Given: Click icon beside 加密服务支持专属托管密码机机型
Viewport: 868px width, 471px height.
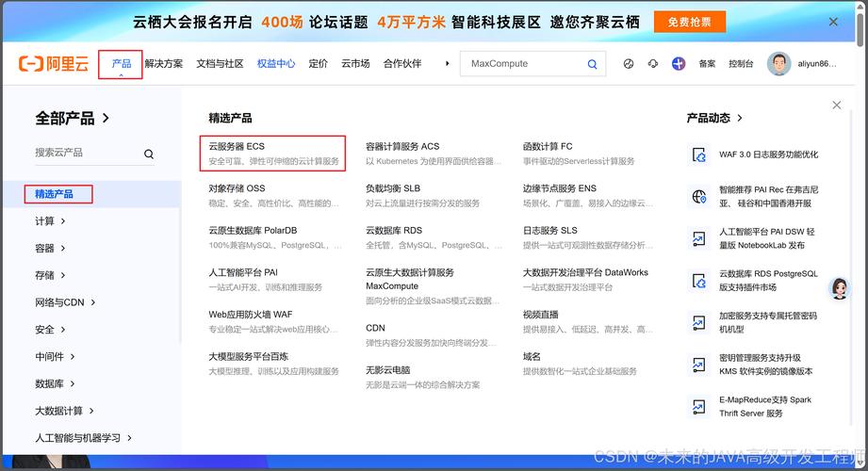Looking at the screenshot, I should tap(699, 323).
